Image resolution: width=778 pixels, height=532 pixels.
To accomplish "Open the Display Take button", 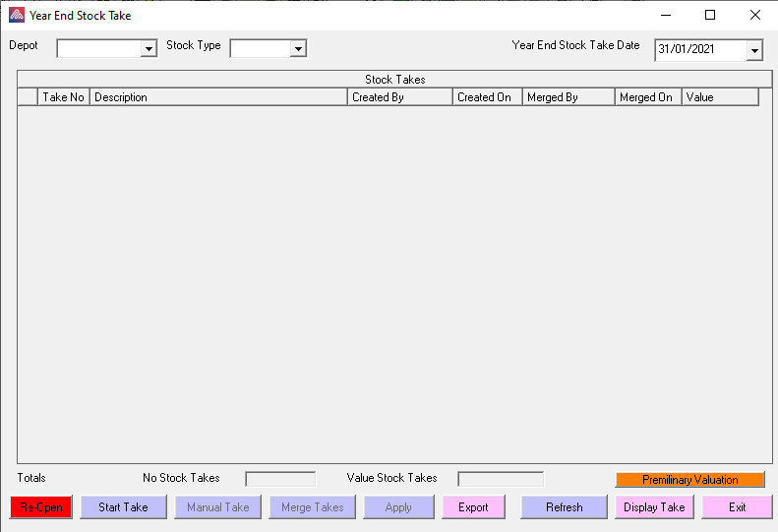I will pos(654,506).
